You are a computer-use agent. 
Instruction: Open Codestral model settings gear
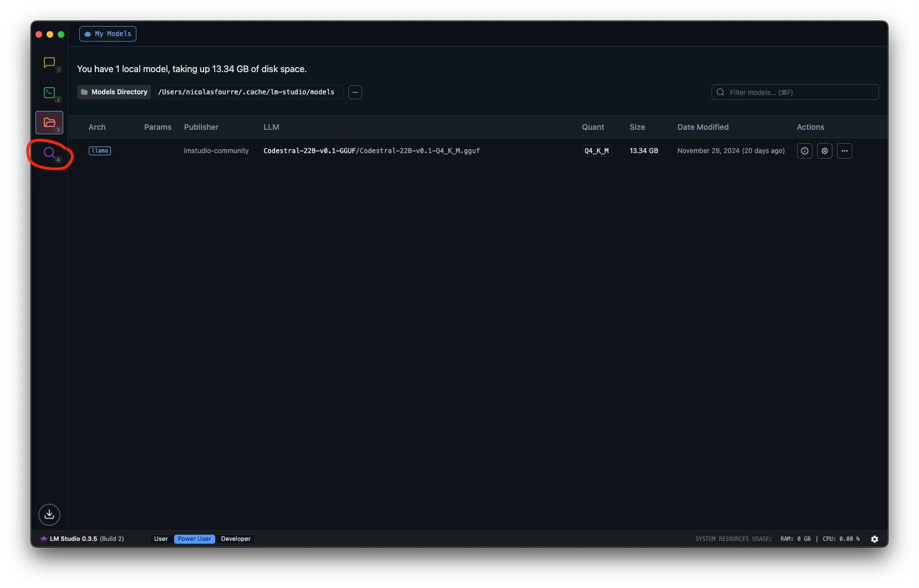825,151
